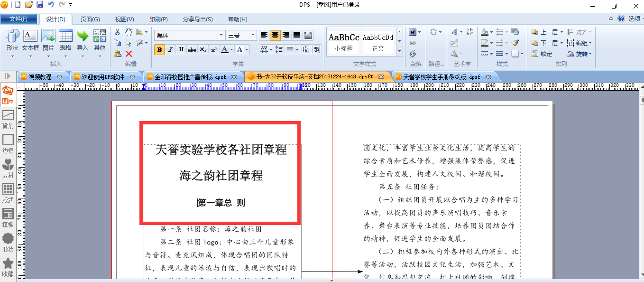Open the 形状 shape insert tool
Image resolution: width=644 pixels, height=282 pixels.
pyautogui.click(x=12, y=40)
